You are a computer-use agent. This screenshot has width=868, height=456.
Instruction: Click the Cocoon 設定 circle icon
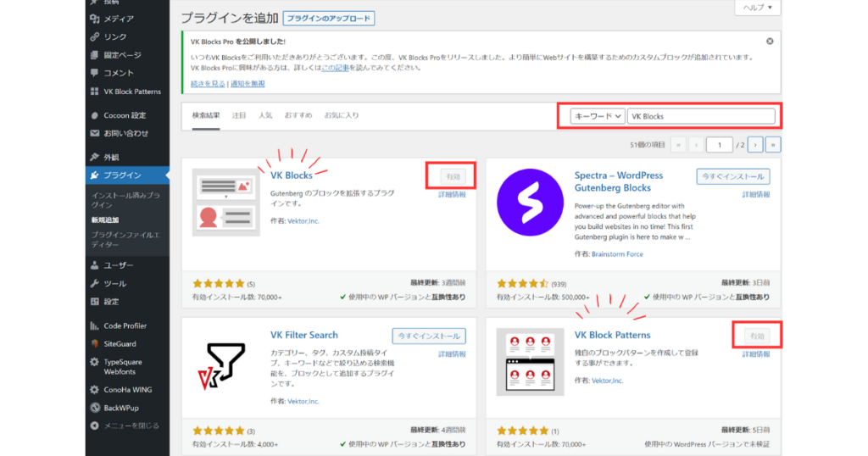(x=95, y=115)
